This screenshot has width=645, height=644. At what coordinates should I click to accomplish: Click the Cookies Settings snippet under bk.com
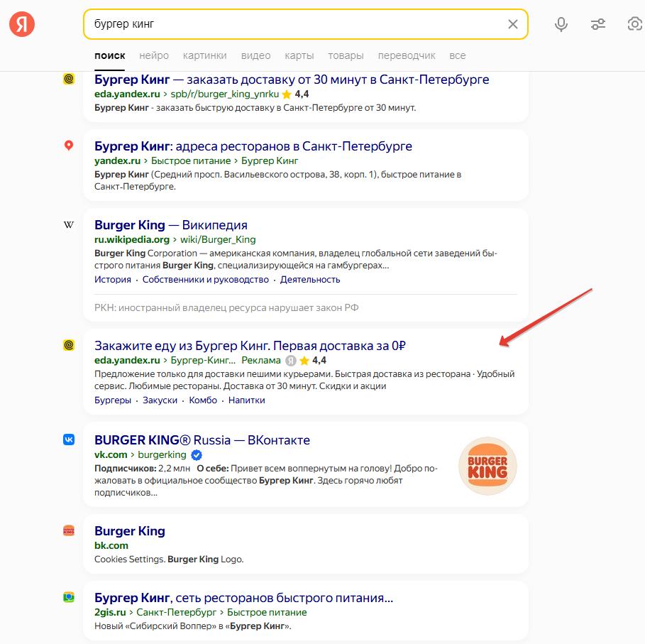click(169, 560)
